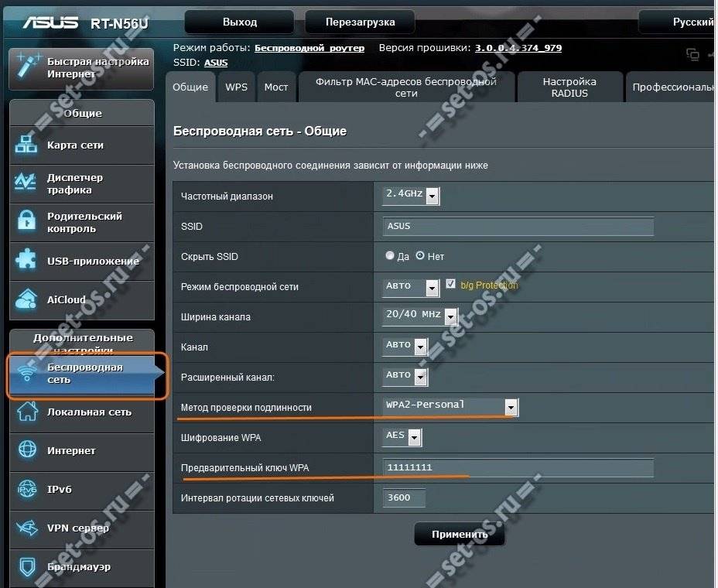This screenshot has width=718, height=588.
Task: Click the WPA pre-shared key input field
Action: tap(518, 468)
